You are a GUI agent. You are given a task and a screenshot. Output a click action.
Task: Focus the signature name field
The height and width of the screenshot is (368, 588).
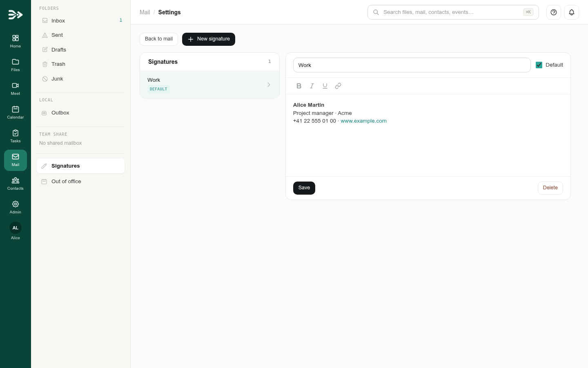[412, 65]
